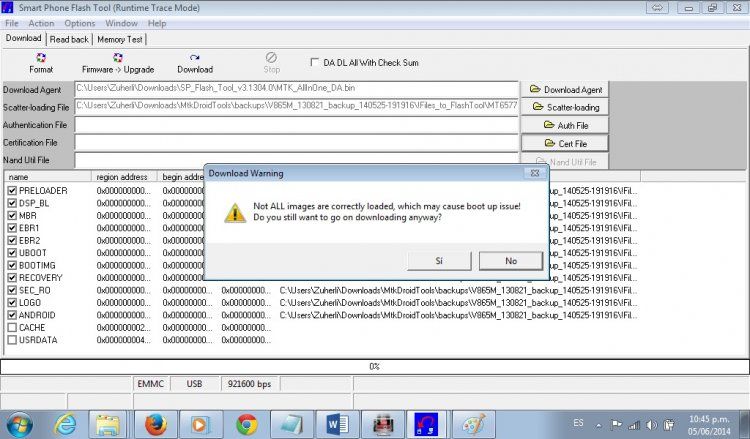This screenshot has width=750, height=439.
Task: Click the 921600 bps status entry
Action: [249, 384]
